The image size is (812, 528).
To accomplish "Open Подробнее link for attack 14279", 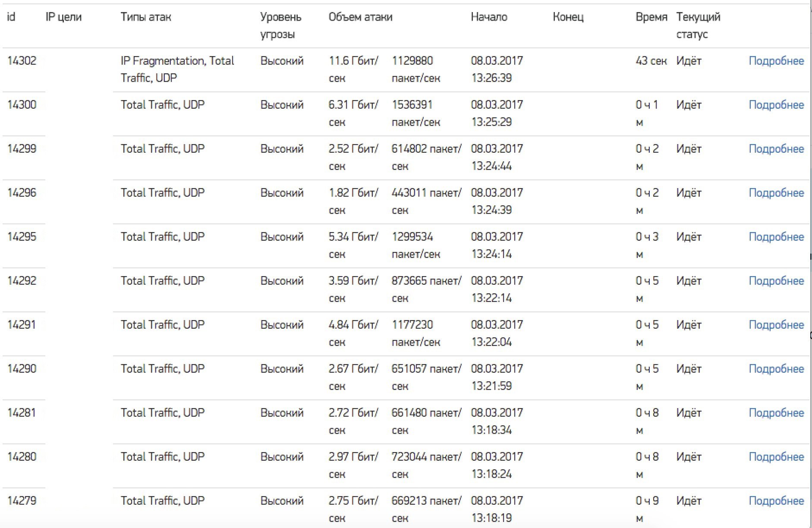I will pyautogui.click(x=776, y=501).
